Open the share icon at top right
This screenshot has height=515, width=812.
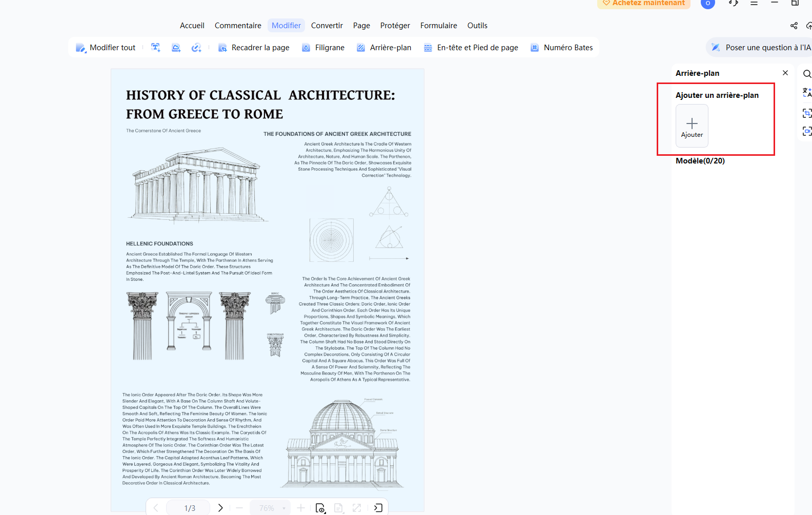tap(794, 26)
